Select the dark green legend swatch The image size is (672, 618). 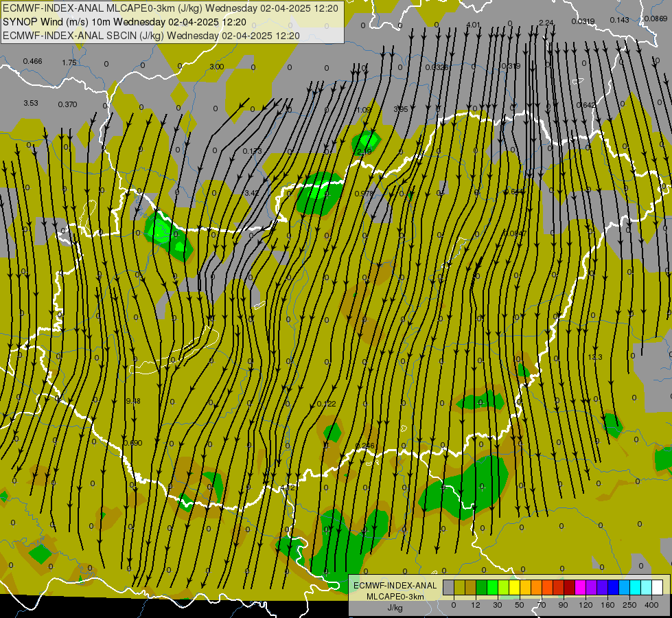pos(482,587)
